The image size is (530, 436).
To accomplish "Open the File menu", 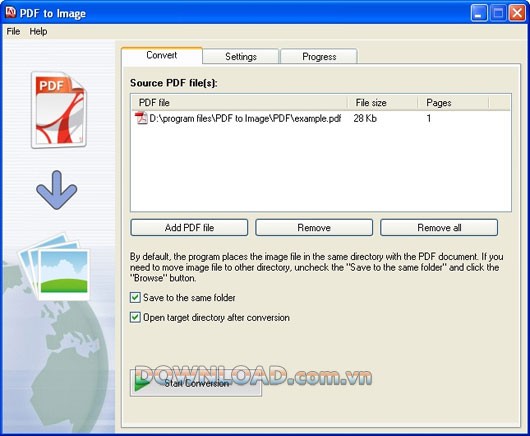I will [x=13, y=31].
